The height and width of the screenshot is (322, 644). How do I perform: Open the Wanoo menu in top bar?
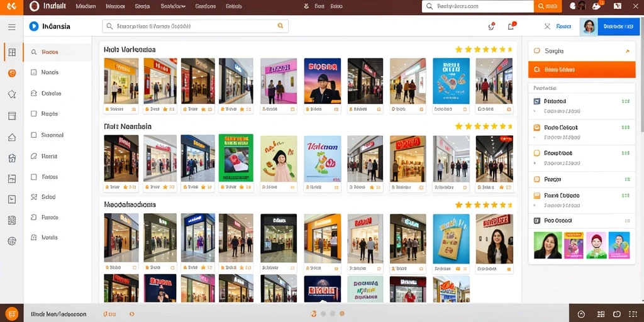115,6
